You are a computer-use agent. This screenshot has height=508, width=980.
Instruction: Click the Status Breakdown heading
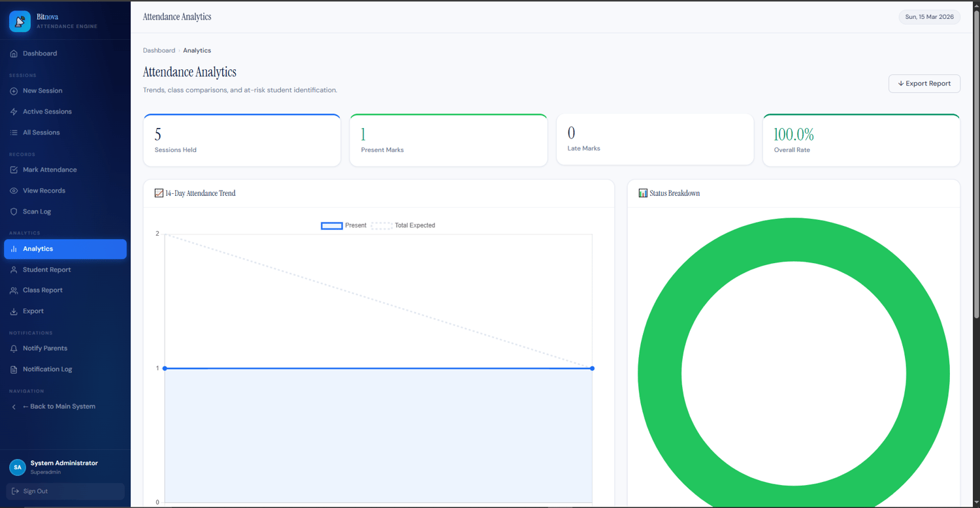coord(675,193)
